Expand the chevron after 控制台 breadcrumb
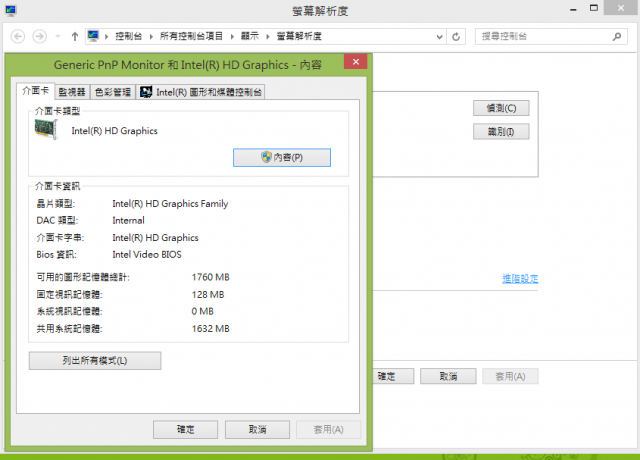The image size is (640, 460). point(151,37)
